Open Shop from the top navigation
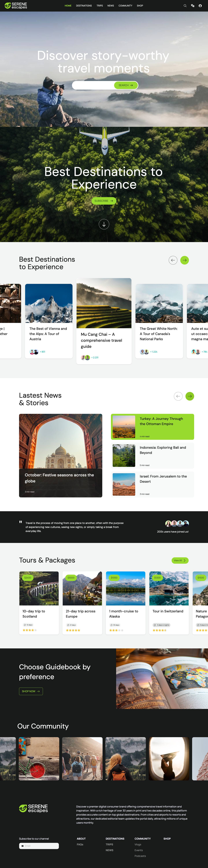This screenshot has width=208, height=868. [140, 6]
